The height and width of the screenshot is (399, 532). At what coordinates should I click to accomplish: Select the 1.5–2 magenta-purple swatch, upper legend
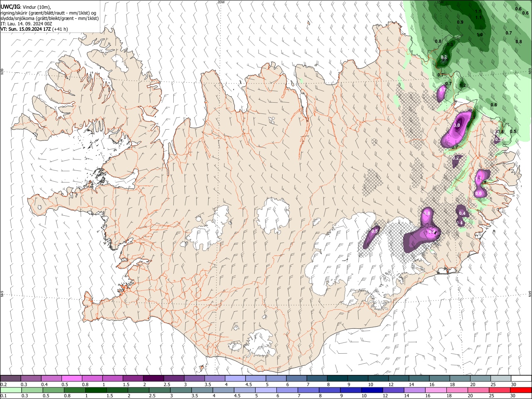[x=133, y=379]
